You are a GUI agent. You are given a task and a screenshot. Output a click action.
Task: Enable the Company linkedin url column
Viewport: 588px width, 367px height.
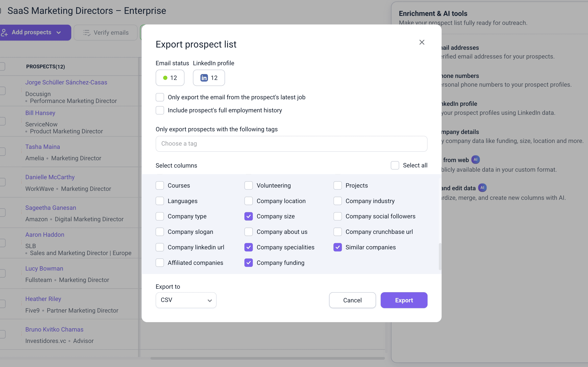(x=160, y=247)
